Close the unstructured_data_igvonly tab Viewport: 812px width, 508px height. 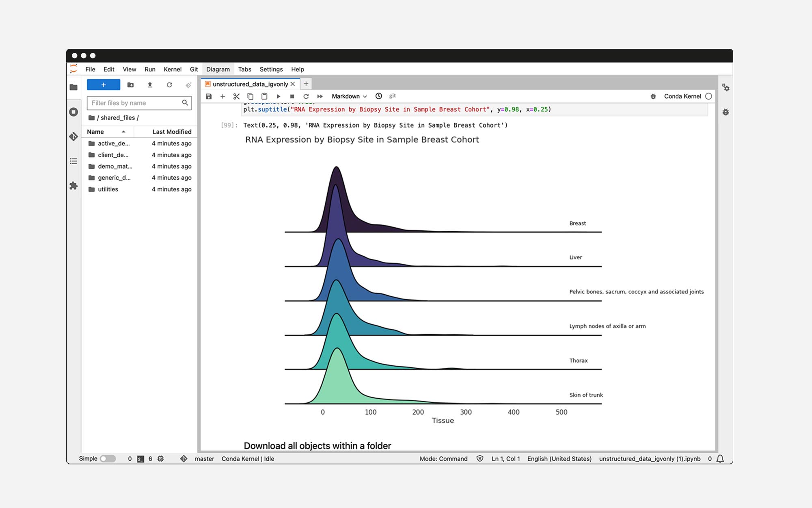[293, 84]
